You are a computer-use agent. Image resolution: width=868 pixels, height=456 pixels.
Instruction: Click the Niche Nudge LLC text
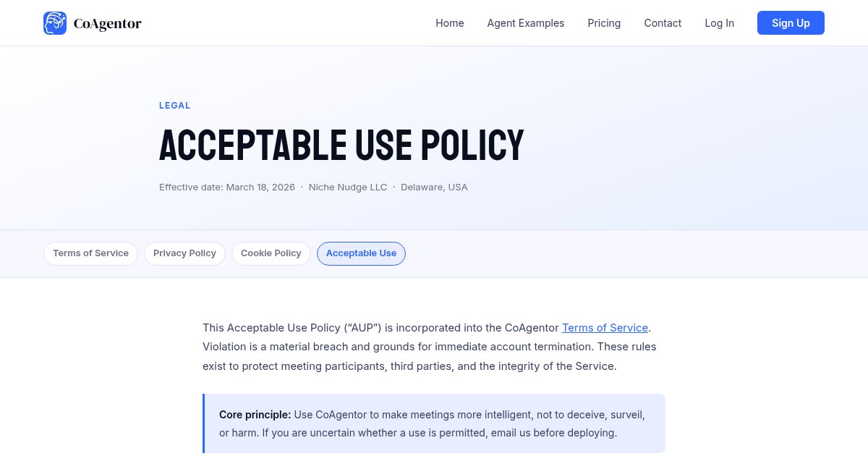tap(348, 187)
